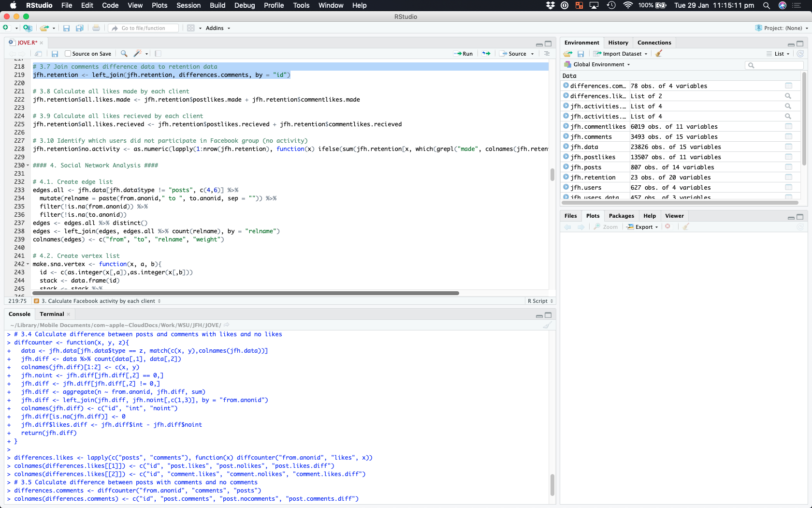Open the Import Dataset dropdown
This screenshot has width=812, height=508.
[621, 54]
